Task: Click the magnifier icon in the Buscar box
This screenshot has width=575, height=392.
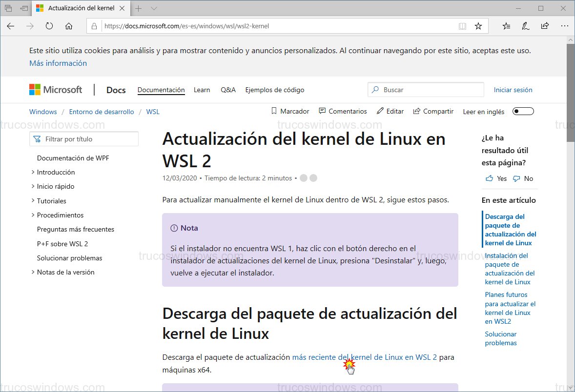Action: pos(375,90)
